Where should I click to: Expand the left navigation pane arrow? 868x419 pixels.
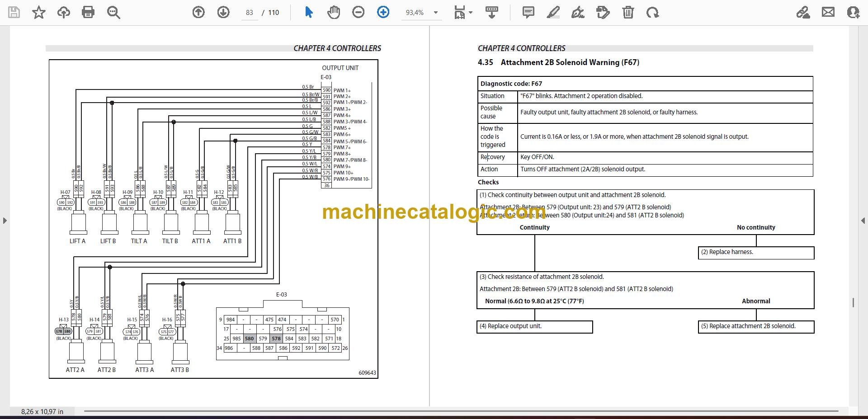(5, 221)
